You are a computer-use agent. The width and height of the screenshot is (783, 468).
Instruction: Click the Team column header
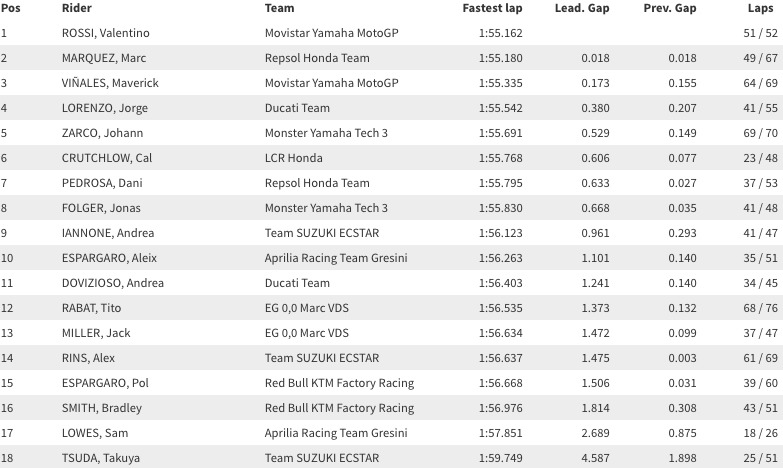(279, 8)
